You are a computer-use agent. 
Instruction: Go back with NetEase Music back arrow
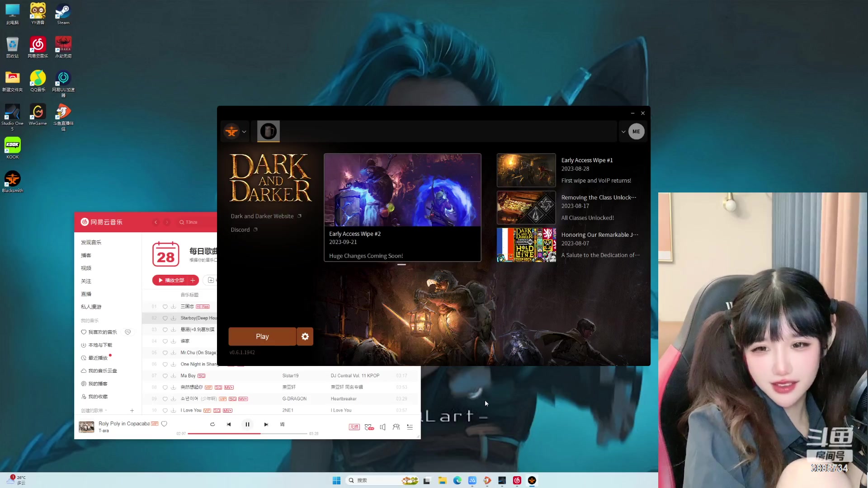(156, 222)
